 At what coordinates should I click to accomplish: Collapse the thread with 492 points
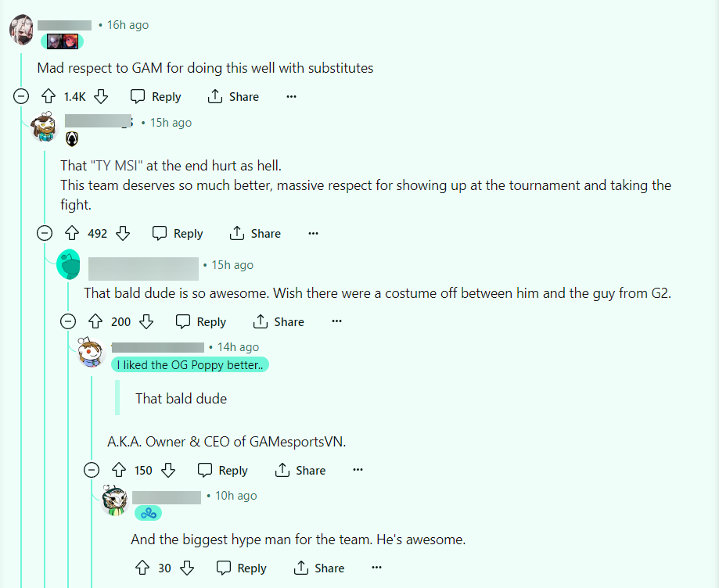(45, 233)
